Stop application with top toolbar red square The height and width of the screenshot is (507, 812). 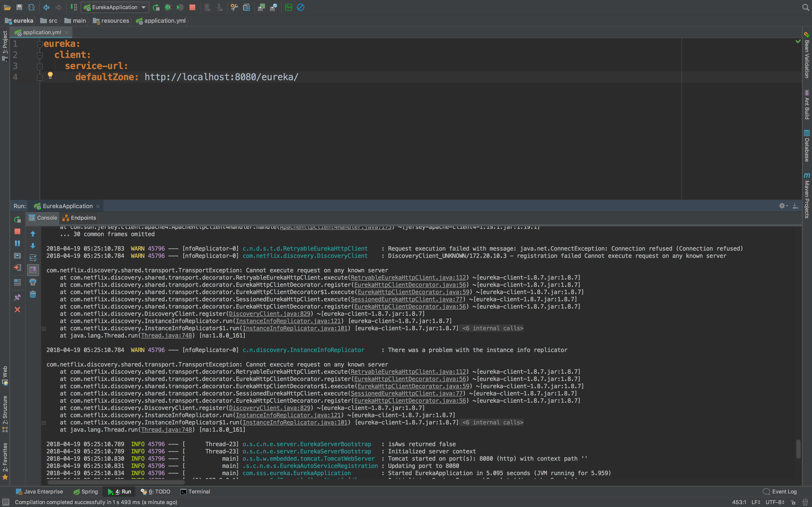point(192,7)
